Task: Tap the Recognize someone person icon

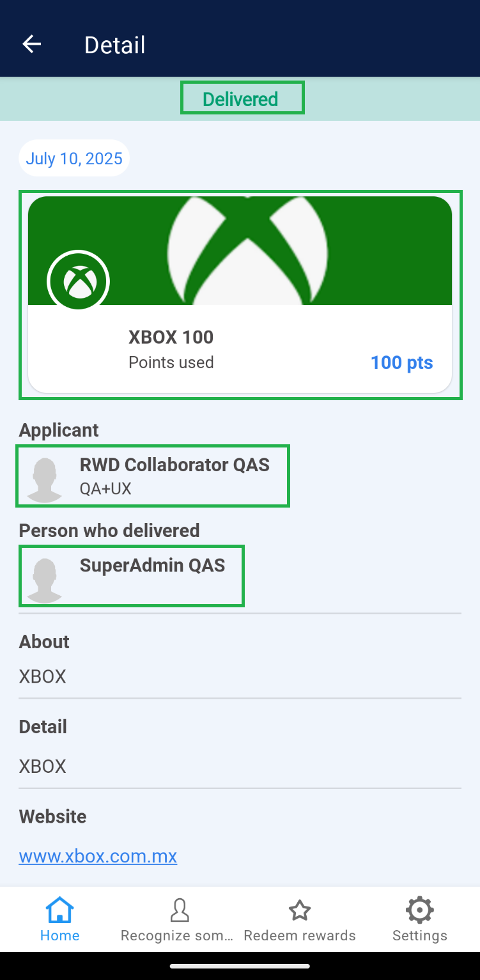Action: click(180, 910)
